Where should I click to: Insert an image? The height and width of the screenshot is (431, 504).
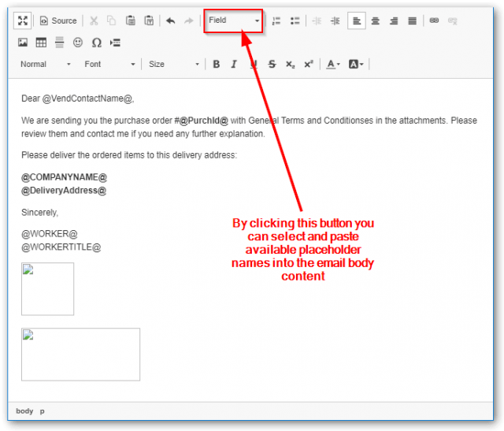coord(23,43)
